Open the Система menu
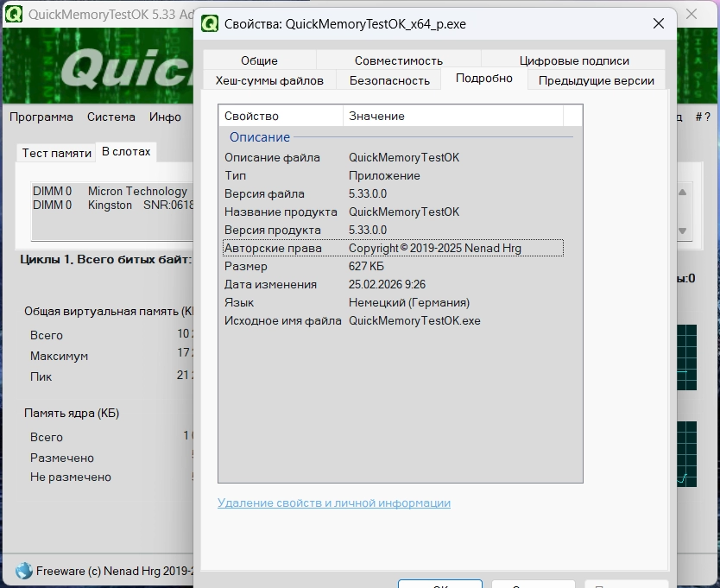Image resolution: width=720 pixels, height=588 pixels. coord(111,117)
